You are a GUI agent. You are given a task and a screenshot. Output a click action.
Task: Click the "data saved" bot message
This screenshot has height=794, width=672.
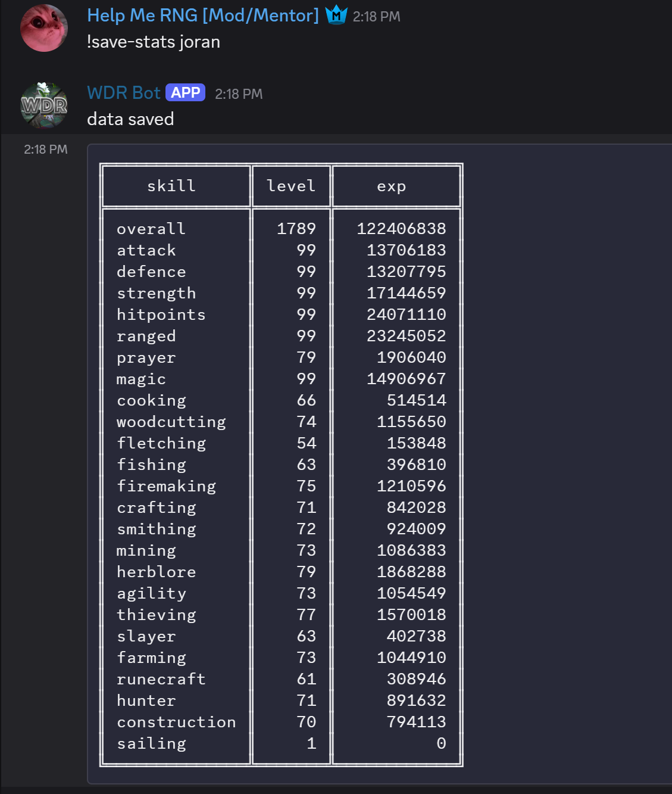[130, 119]
